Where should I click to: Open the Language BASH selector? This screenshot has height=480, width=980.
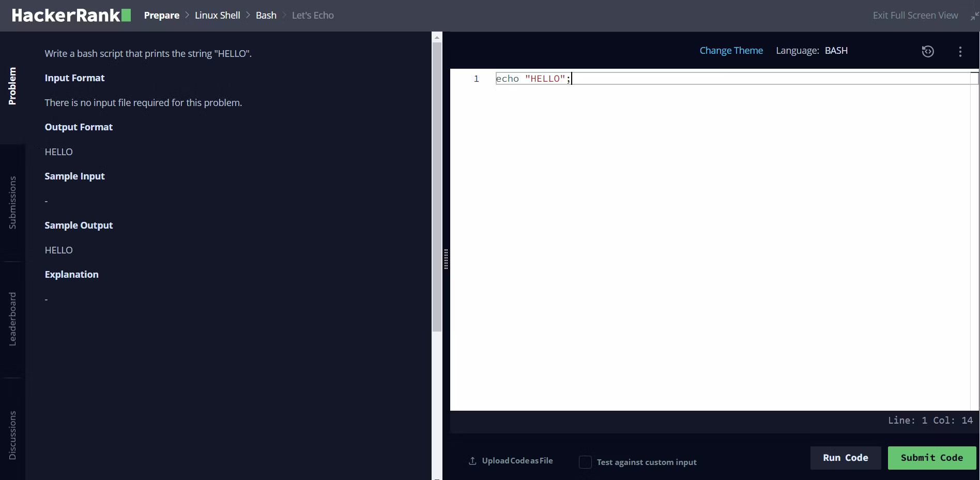pos(836,51)
